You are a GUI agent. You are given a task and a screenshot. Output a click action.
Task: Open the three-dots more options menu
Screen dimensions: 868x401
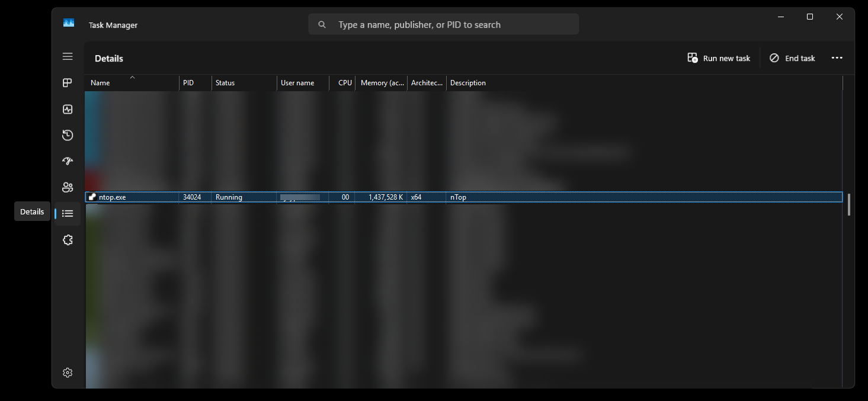[x=837, y=58]
